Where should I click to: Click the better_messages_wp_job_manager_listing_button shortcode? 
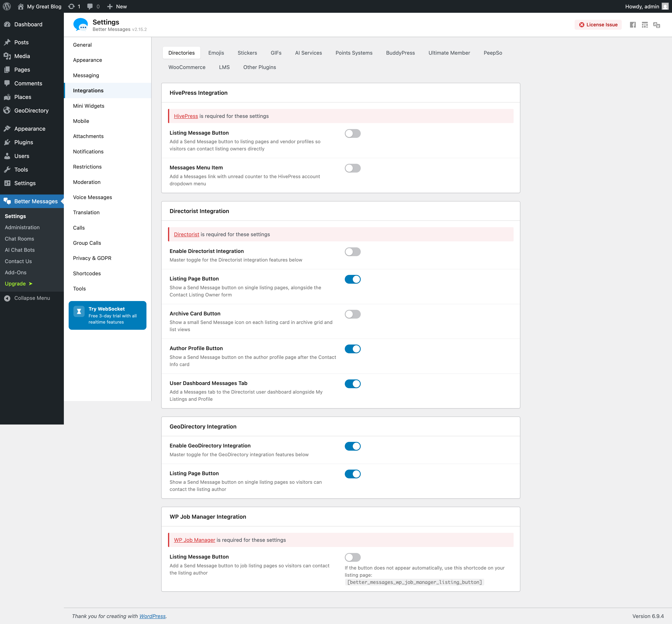point(414,582)
